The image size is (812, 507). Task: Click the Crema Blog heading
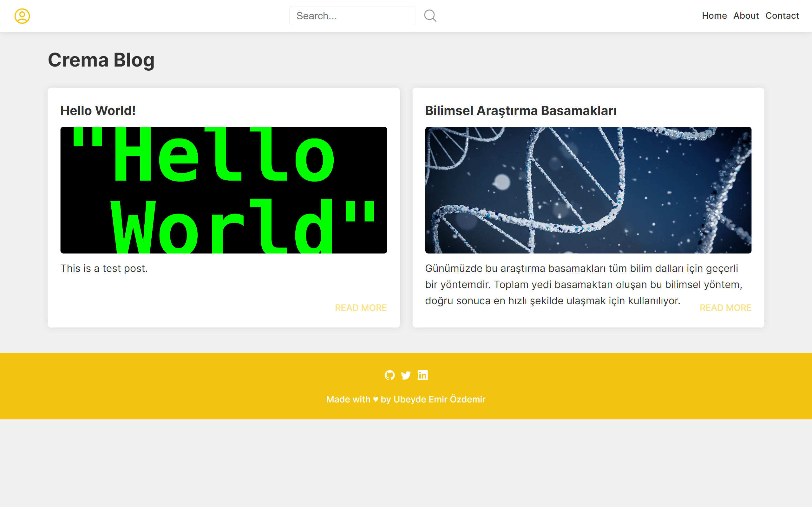click(x=101, y=60)
